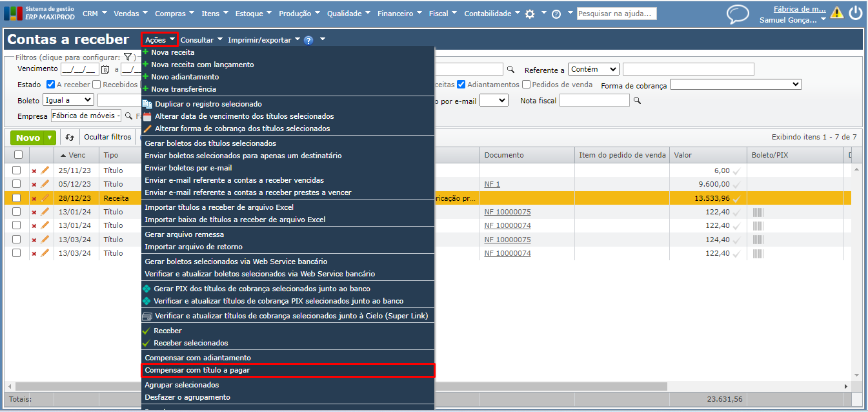Open the NF 1 document link
The image size is (868, 412).
click(492, 184)
